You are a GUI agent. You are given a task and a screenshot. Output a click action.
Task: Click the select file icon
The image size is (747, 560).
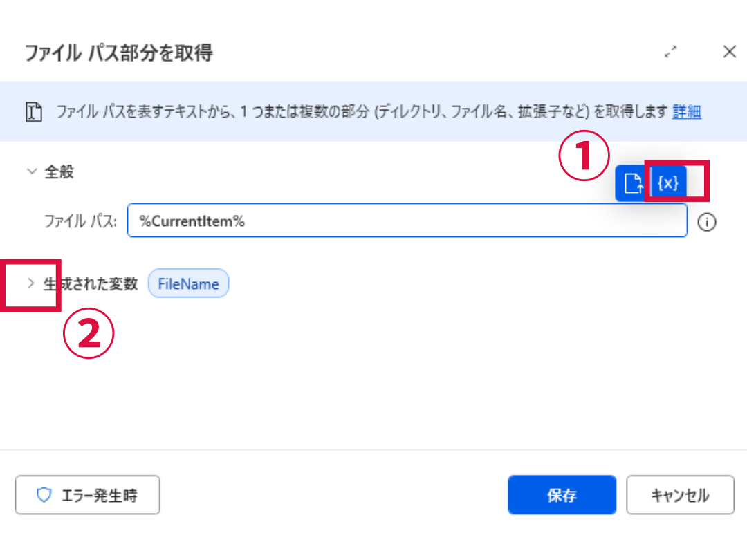click(x=633, y=183)
